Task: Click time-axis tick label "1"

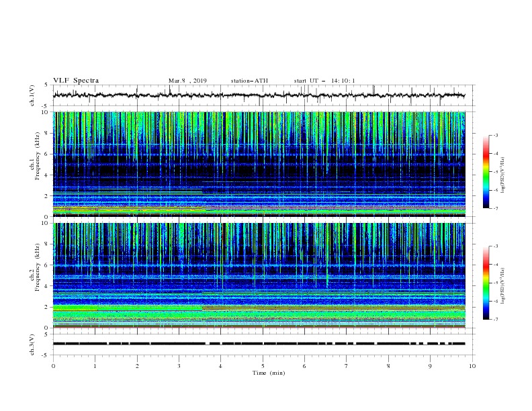Action: point(95,366)
